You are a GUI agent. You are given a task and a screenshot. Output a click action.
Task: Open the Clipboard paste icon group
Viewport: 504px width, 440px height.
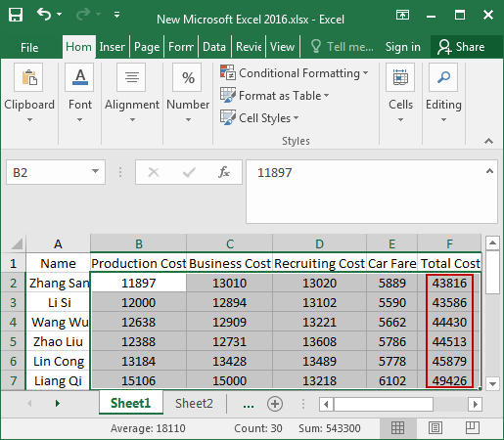(x=28, y=77)
